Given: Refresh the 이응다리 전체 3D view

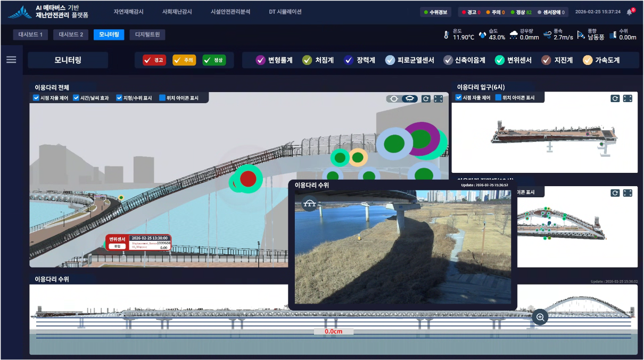Looking at the screenshot, I should pyautogui.click(x=425, y=99).
